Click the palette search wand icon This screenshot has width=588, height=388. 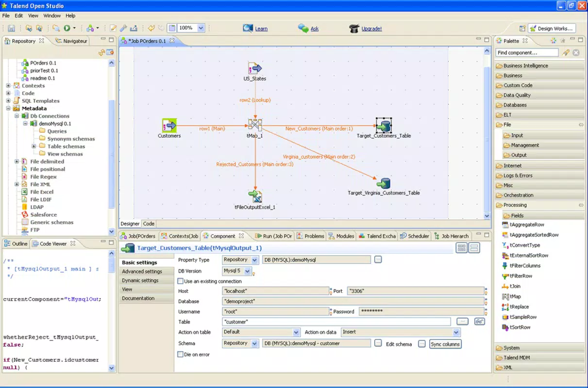click(566, 52)
